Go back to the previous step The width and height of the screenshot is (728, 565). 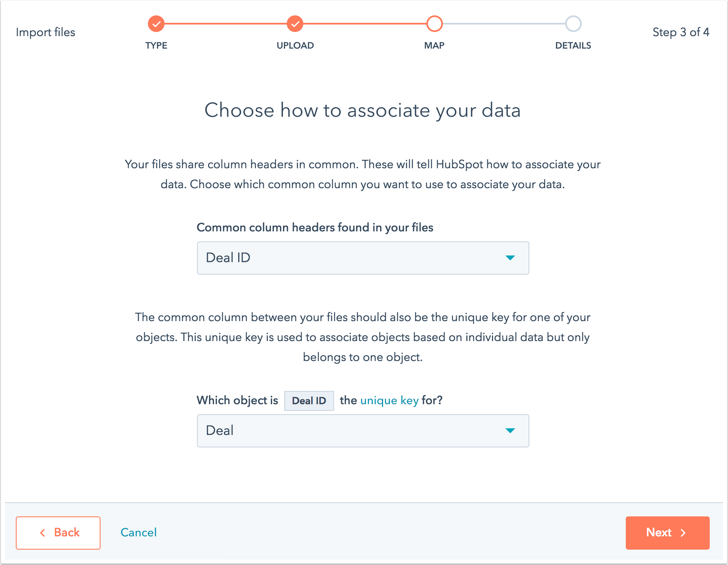[58, 533]
